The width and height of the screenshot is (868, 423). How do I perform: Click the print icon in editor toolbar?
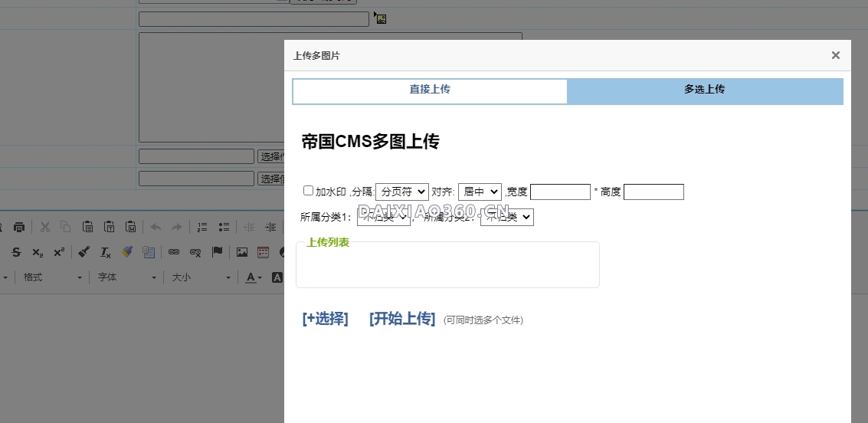pyautogui.click(x=19, y=227)
